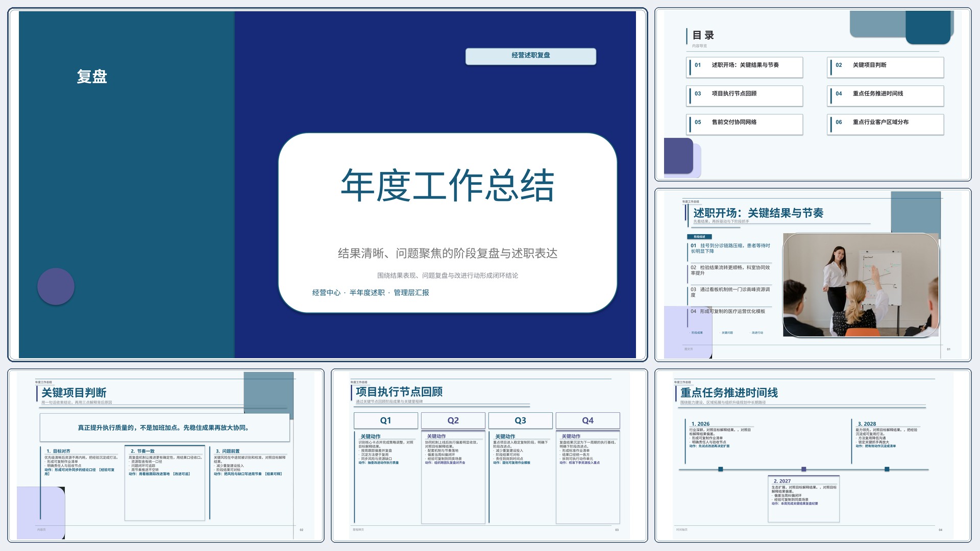The height and width of the screenshot is (551, 980).
Task: Click the 1. 目标对齐 column heading
Action: click(x=58, y=451)
